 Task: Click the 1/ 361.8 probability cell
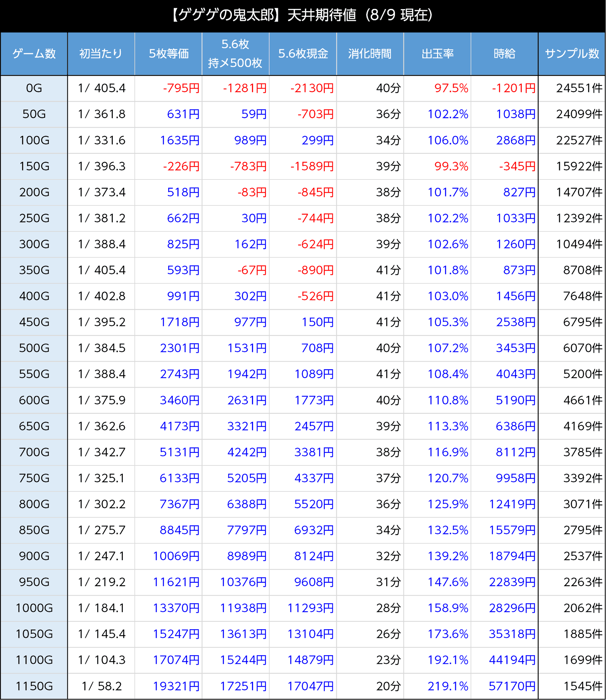coord(101,115)
